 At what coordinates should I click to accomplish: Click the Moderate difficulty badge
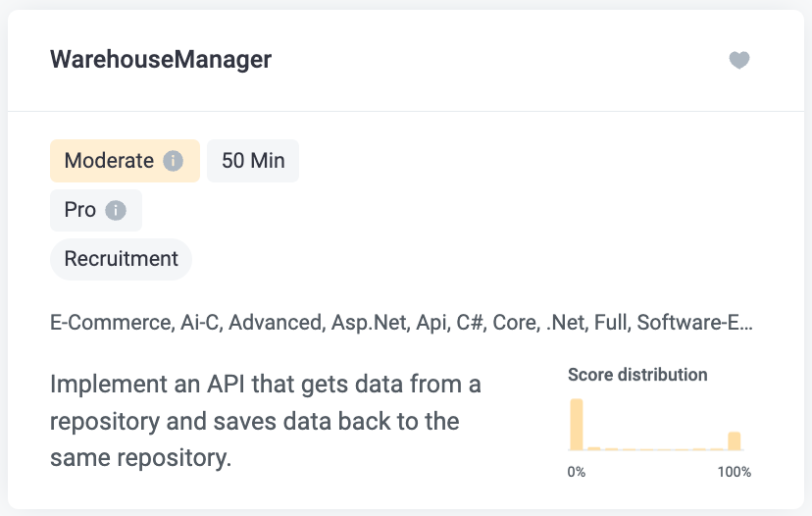pyautogui.click(x=125, y=161)
